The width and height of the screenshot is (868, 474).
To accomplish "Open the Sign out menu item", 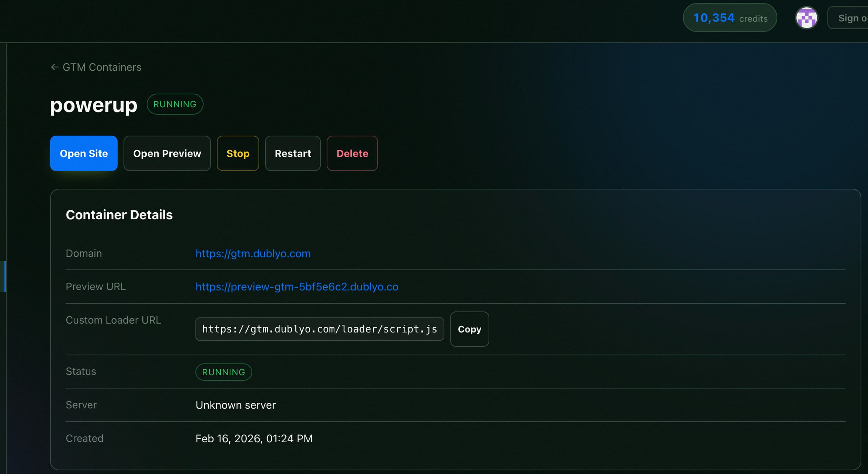I will (x=852, y=17).
